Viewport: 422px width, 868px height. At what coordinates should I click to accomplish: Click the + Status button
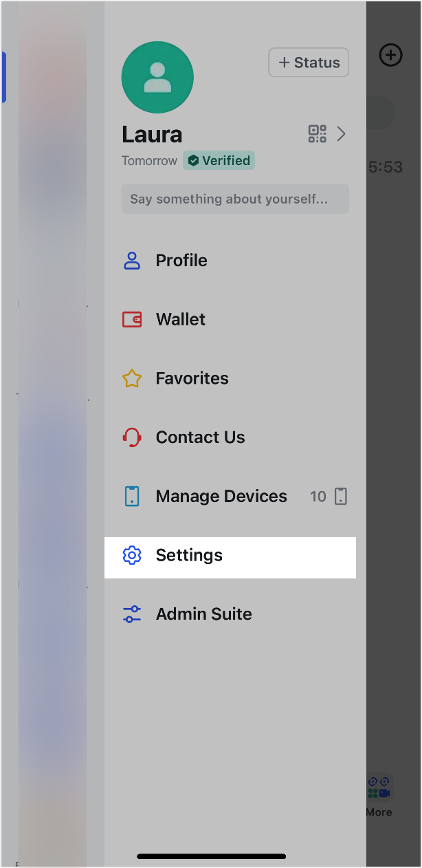(309, 62)
